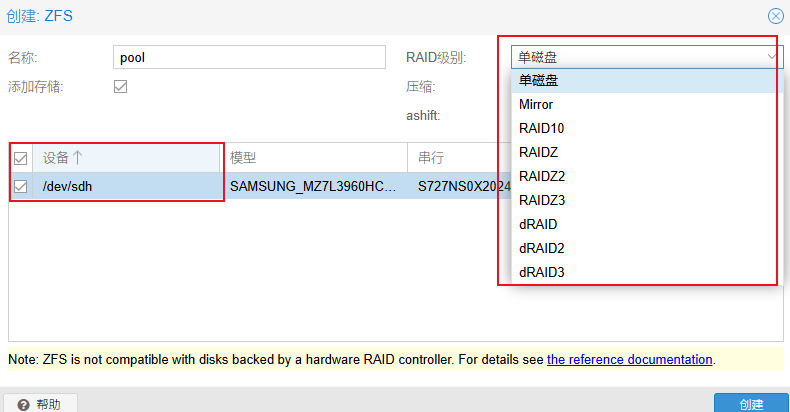Click the 名称 input field containing pool
This screenshot has height=412, width=790.
[249, 57]
